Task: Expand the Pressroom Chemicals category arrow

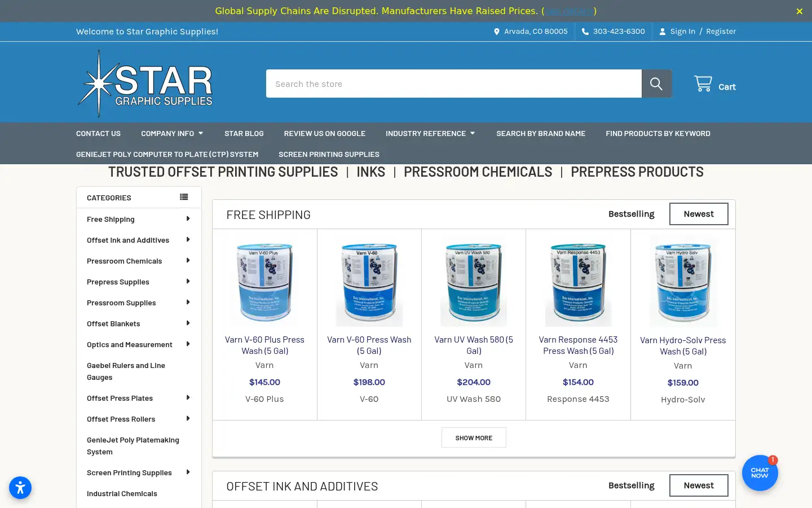Action: click(x=188, y=261)
